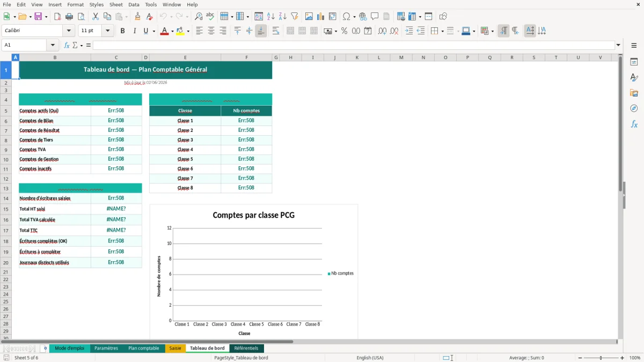The width and height of the screenshot is (644, 362).
Task: Click the Add Decimal Place icon
Action: click(383, 31)
